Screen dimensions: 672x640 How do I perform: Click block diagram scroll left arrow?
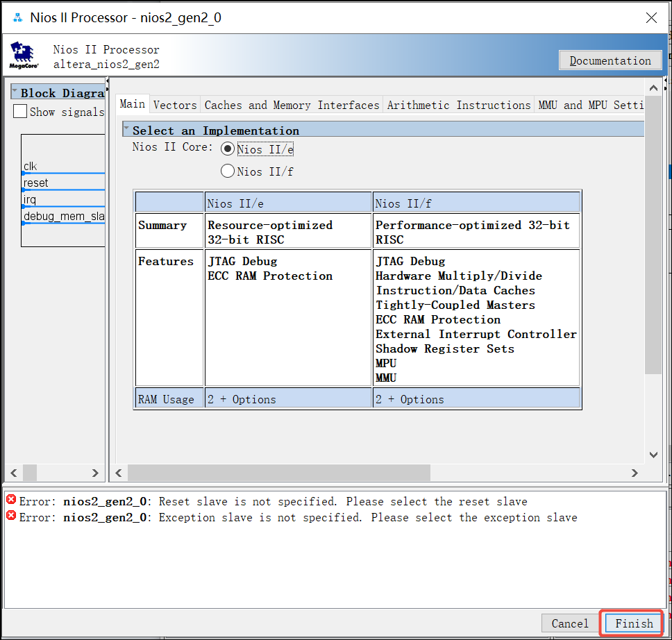pos(14,473)
